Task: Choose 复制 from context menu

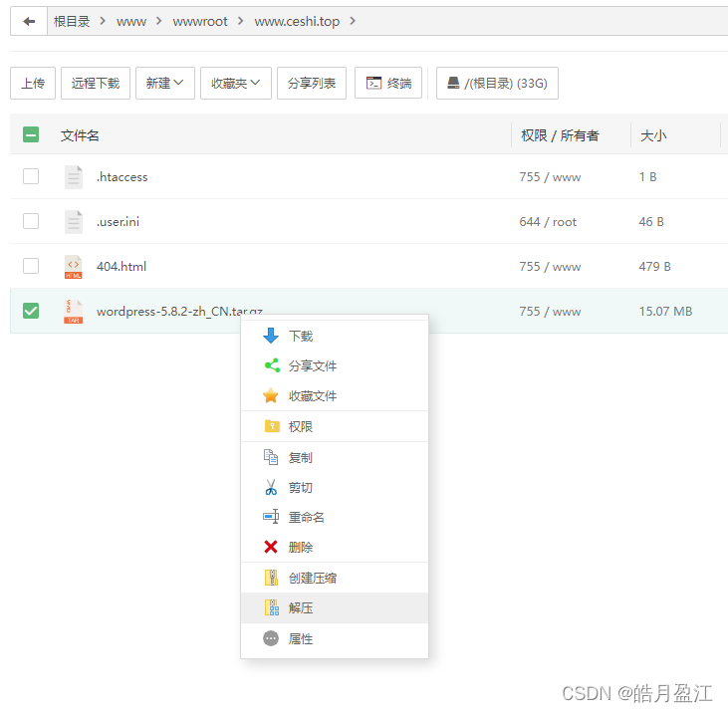Action: pyautogui.click(x=335, y=458)
